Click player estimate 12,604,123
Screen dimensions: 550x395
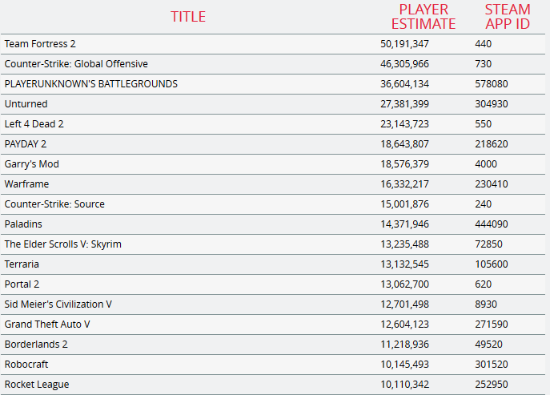click(x=404, y=324)
